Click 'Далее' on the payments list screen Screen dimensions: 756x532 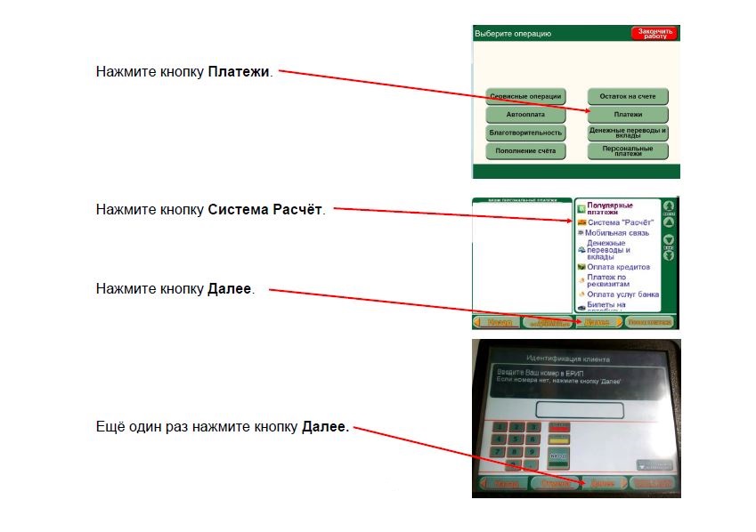[600, 322]
